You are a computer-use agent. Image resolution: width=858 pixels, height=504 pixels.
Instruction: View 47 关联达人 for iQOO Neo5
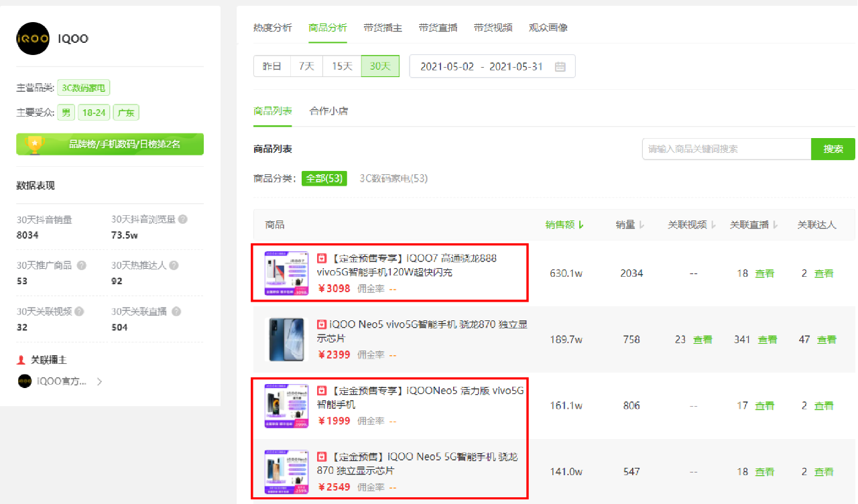pyautogui.click(x=826, y=340)
